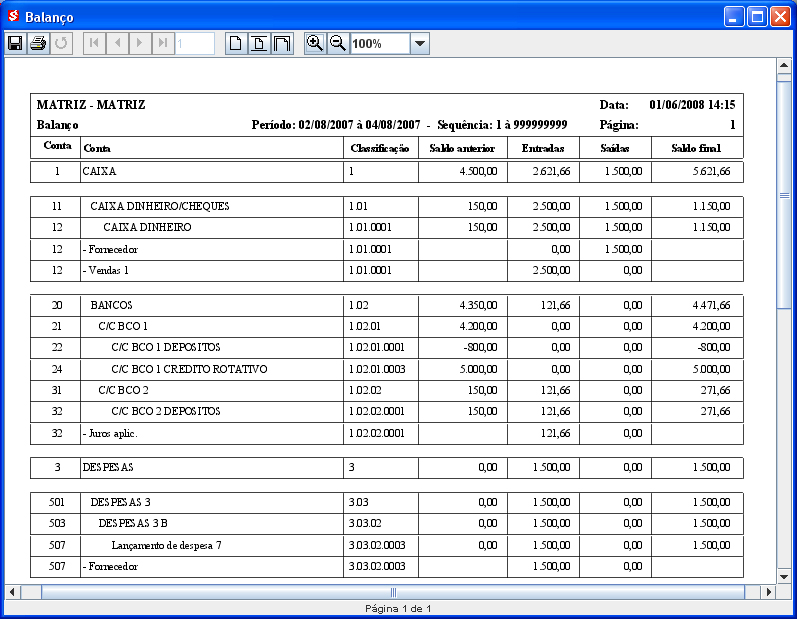The image size is (797, 619).
Task: Click the page number input field
Action: pos(195,43)
